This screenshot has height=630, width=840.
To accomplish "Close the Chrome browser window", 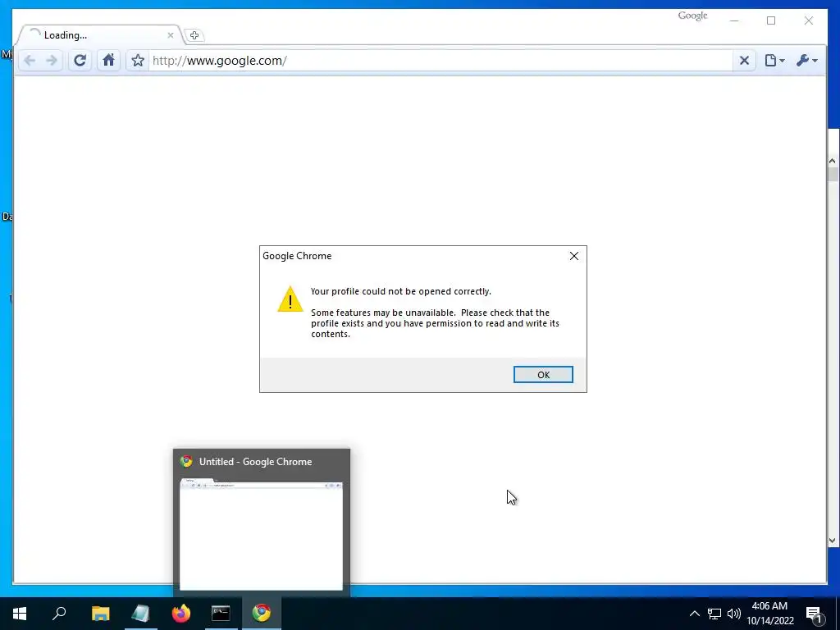I will tap(808, 21).
